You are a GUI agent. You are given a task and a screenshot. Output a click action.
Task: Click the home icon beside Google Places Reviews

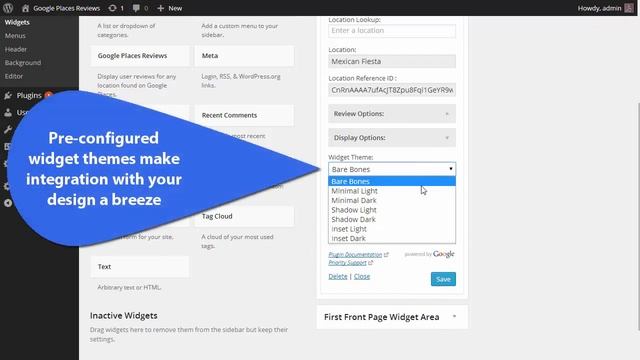(x=25, y=8)
